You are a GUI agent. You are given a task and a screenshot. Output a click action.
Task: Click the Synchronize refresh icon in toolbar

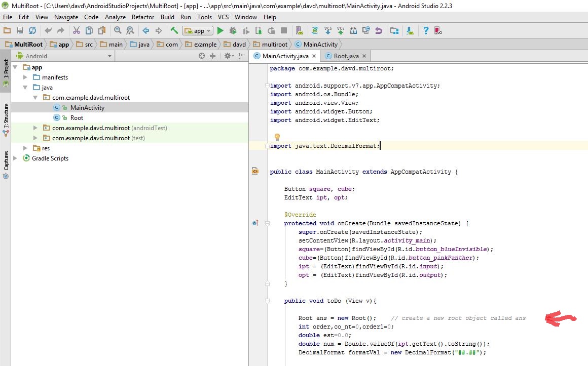[x=32, y=31]
